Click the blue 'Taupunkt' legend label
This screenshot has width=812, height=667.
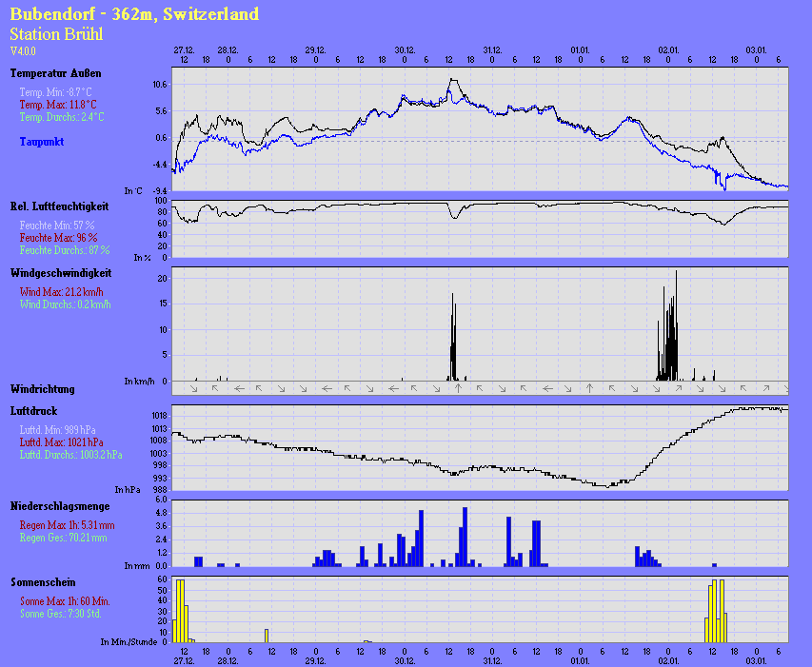point(42,141)
